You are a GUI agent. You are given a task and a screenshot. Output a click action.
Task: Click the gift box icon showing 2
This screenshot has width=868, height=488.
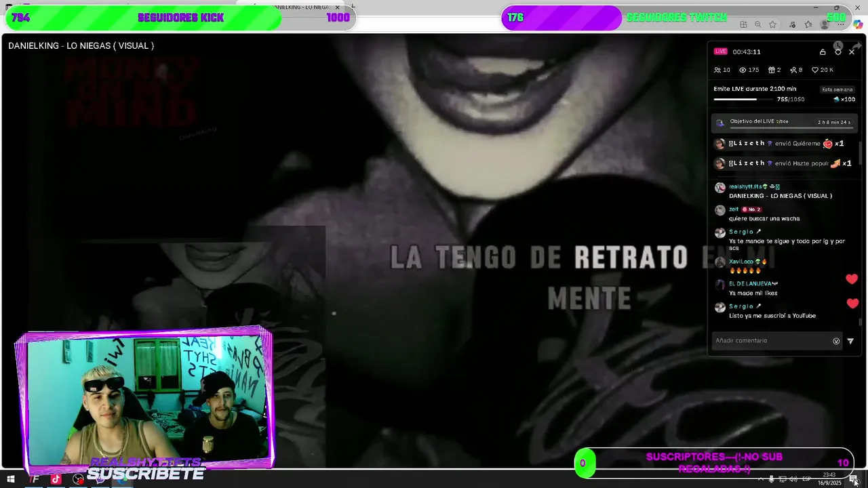[x=771, y=70]
